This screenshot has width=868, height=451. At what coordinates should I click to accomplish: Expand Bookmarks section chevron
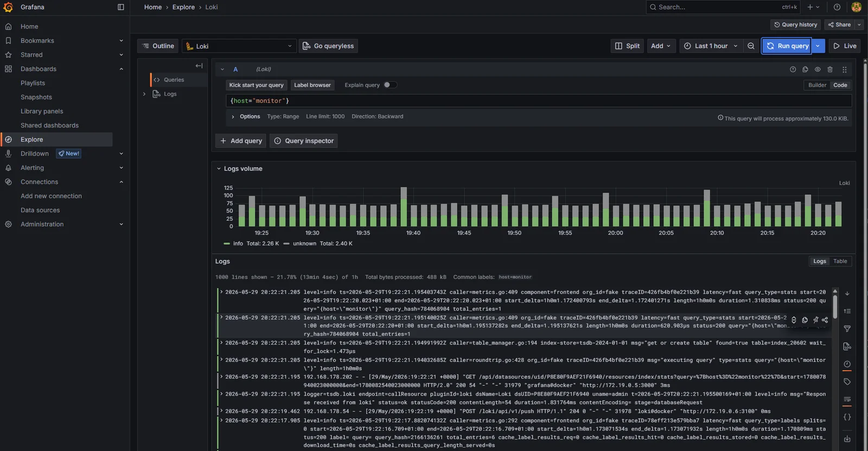coord(121,41)
